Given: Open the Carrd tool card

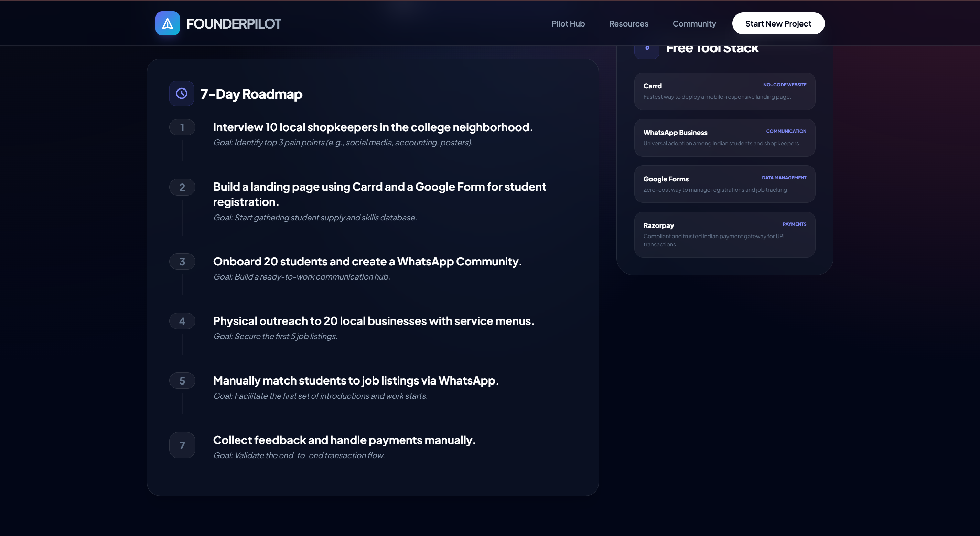Looking at the screenshot, I should point(724,91).
